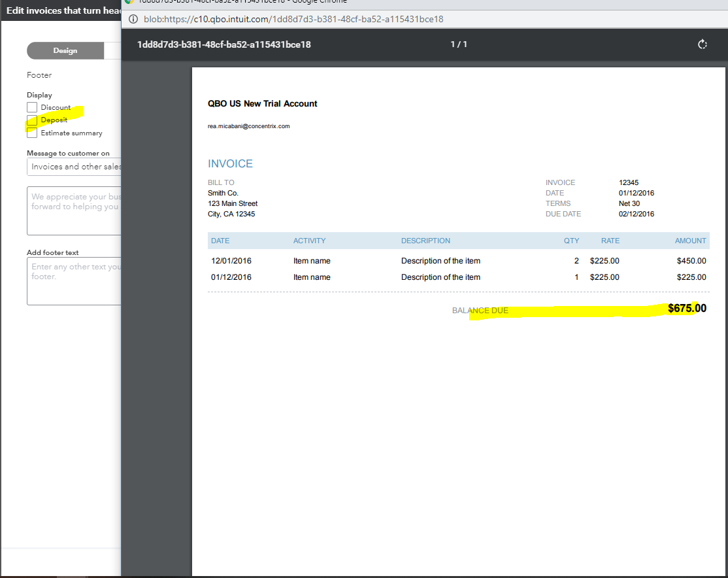Click the Footer section label
728x578 pixels.
pyautogui.click(x=39, y=75)
